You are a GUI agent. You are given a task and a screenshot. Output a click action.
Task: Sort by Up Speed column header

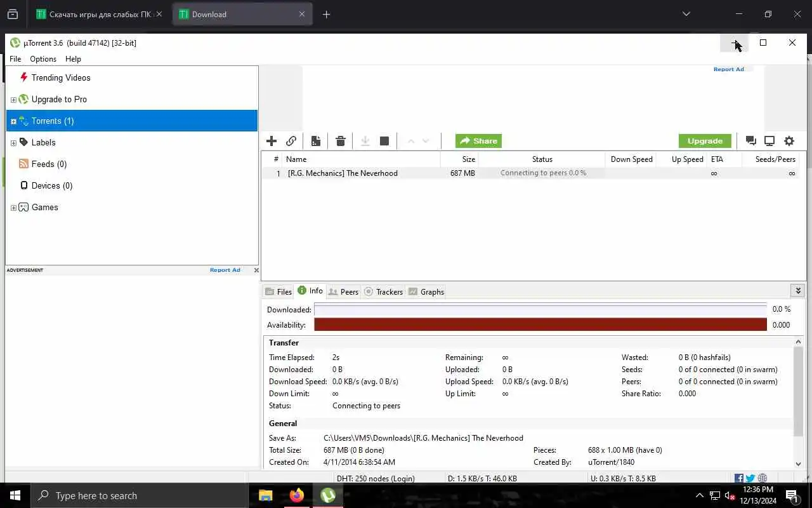tap(682, 159)
